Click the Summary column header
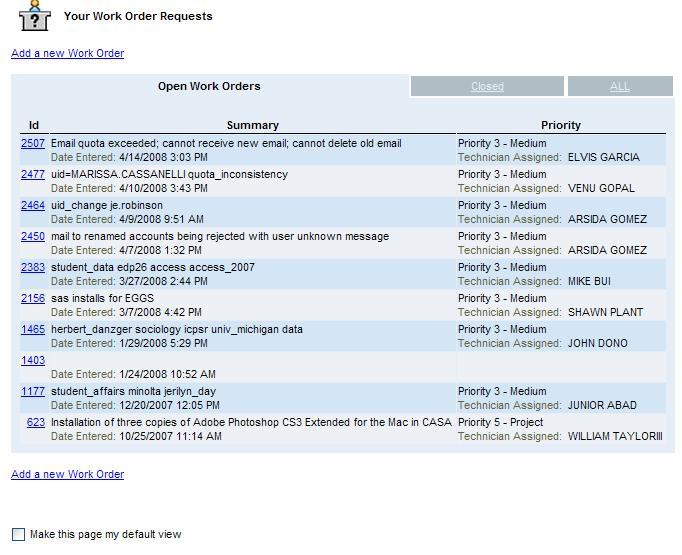This screenshot has width=682, height=555. [252, 126]
